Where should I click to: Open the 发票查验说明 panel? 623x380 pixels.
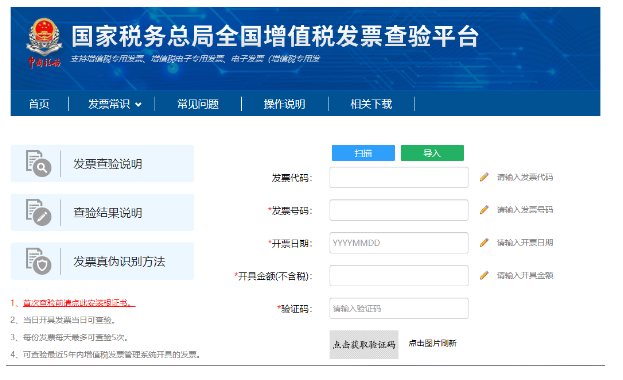click(x=102, y=163)
